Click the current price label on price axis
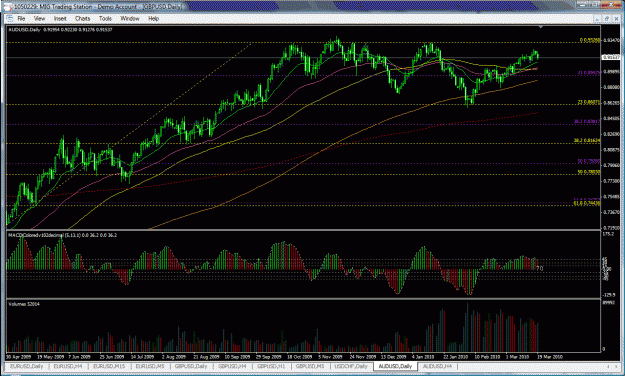The width and height of the screenshot is (625, 376). click(610, 57)
